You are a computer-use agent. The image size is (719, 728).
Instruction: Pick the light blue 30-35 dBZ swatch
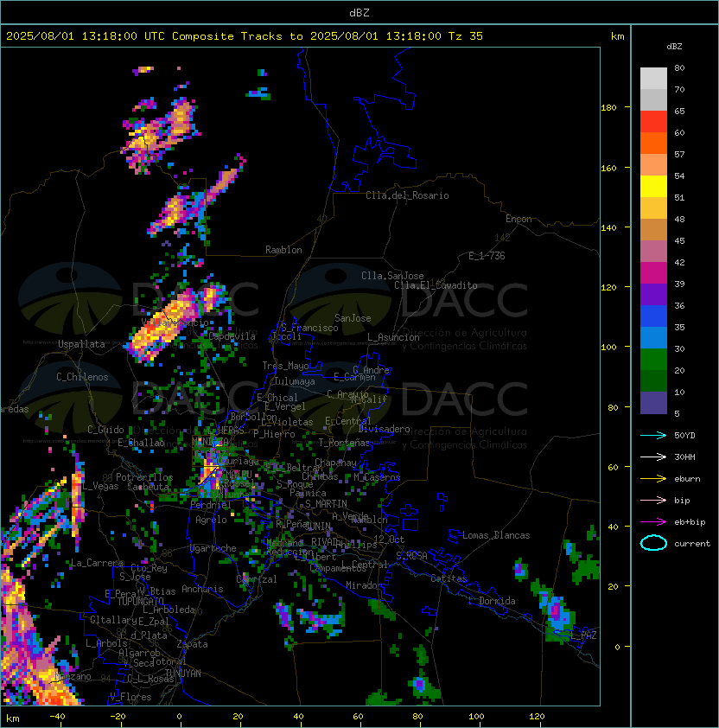click(x=653, y=337)
